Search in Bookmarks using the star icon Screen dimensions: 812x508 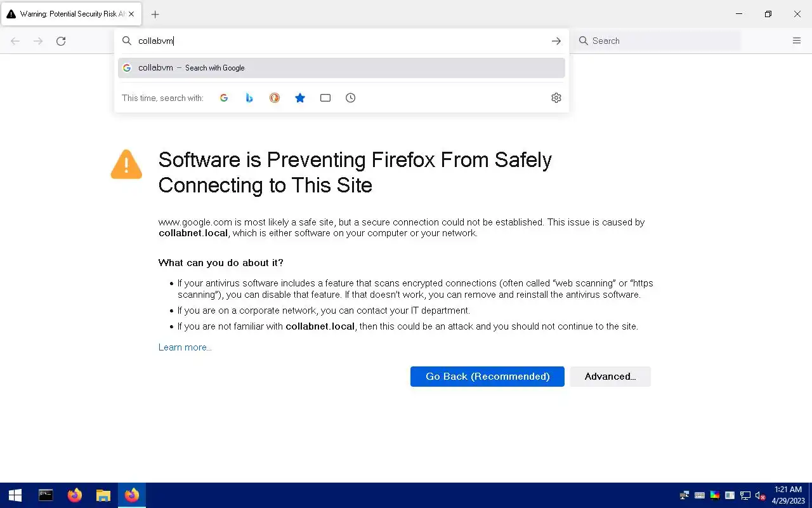coord(300,98)
